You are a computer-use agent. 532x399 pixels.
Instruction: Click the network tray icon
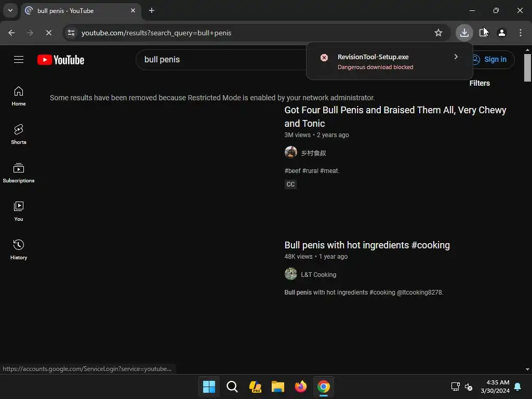[x=455, y=387]
